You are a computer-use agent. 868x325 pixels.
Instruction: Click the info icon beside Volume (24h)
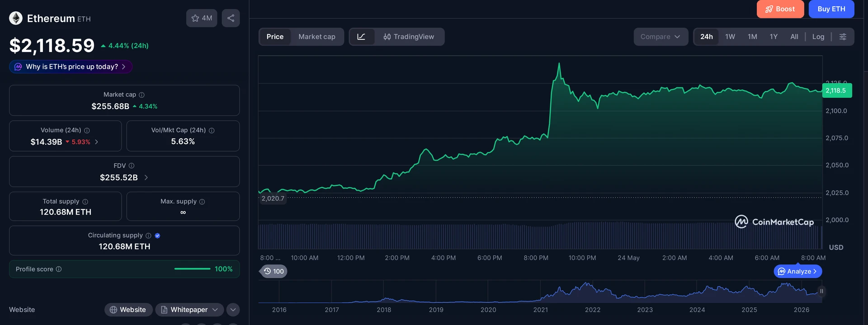[87, 130]
